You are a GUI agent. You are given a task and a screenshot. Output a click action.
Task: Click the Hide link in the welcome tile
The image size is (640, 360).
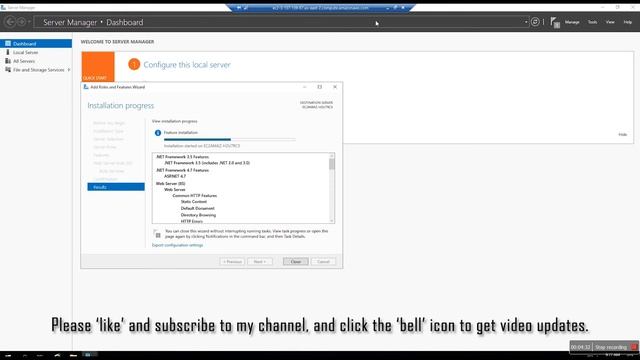coord(622,134)
